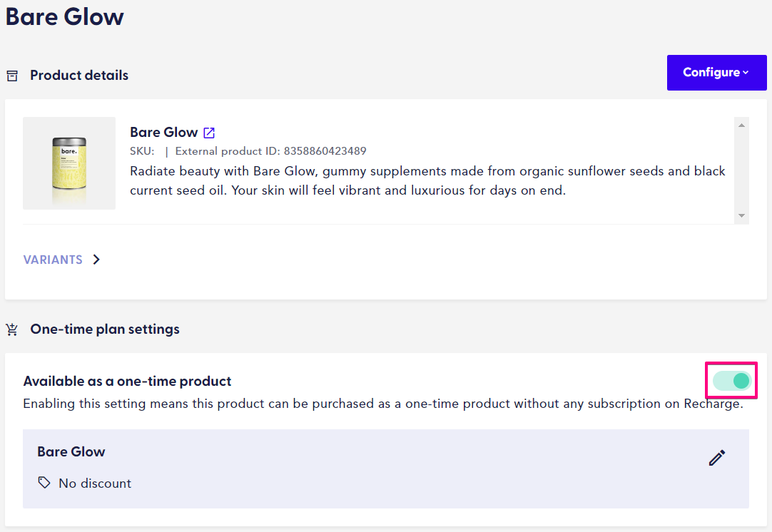The width and height of the screenshot is (772, 532).
Task: Open the Bare Glow product link
Action: (x=163, y=132)
